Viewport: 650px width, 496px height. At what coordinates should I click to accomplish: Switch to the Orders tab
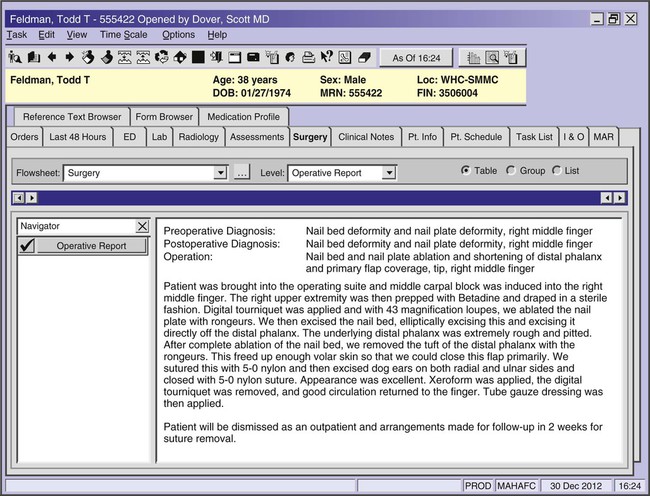[x=24, y=137]
